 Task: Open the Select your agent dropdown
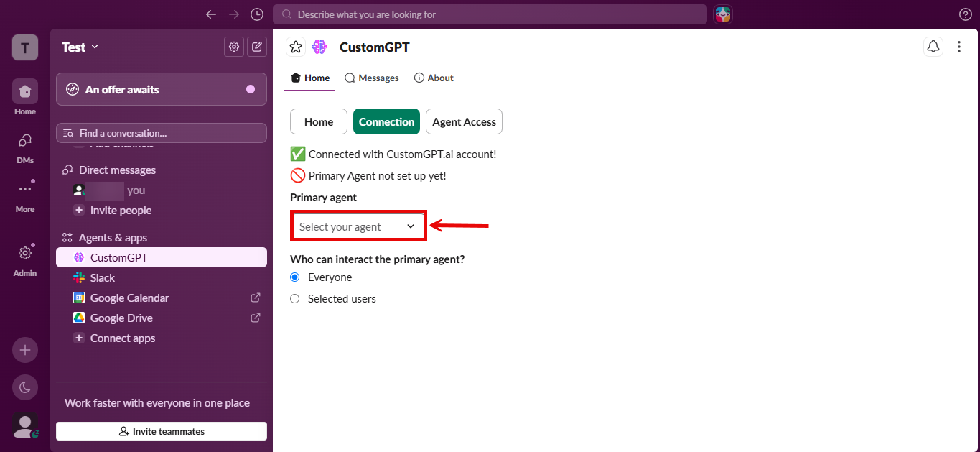click(358, 226)
